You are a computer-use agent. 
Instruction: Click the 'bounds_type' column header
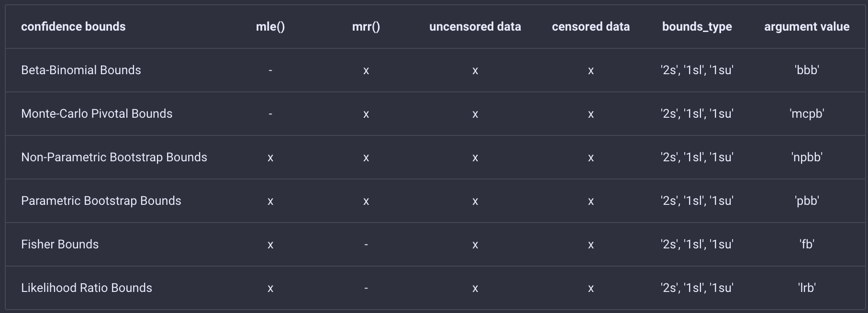[697, 27]
